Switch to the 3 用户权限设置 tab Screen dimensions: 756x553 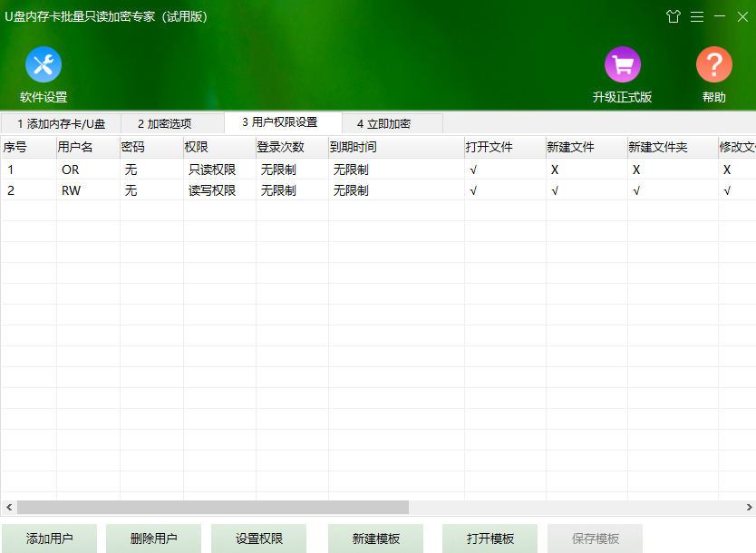[282, 122]
